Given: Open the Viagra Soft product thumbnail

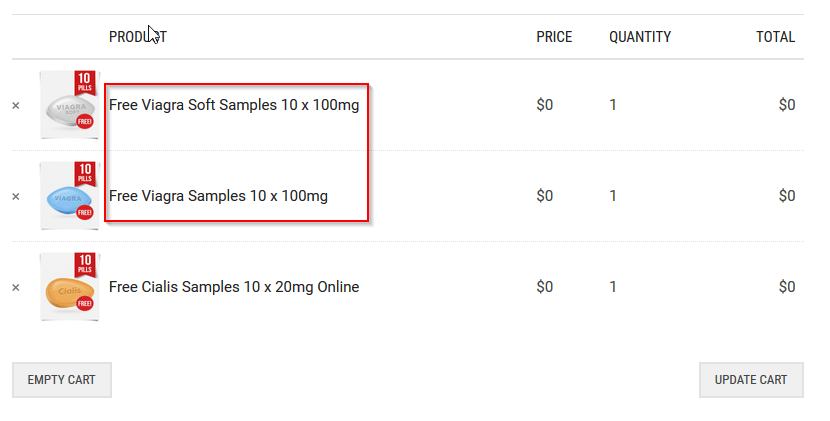Looking at the screenshot, I should point(70,105).
